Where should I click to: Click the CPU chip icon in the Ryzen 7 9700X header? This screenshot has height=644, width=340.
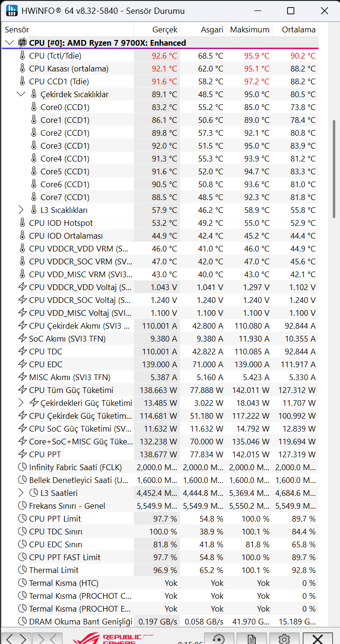(22, 43)
